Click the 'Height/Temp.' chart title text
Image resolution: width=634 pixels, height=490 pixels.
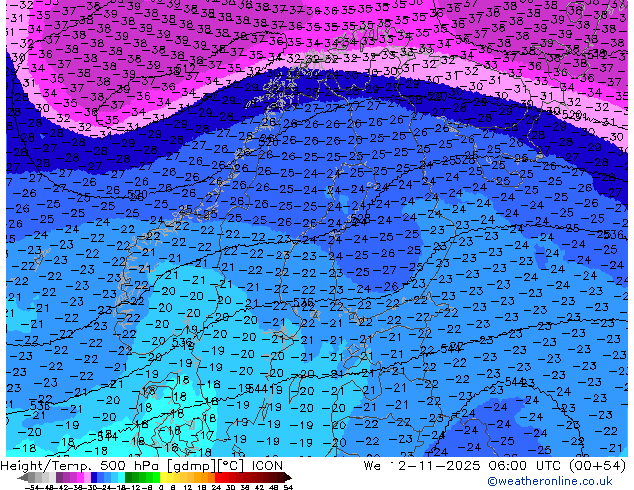tap(44, 466)
